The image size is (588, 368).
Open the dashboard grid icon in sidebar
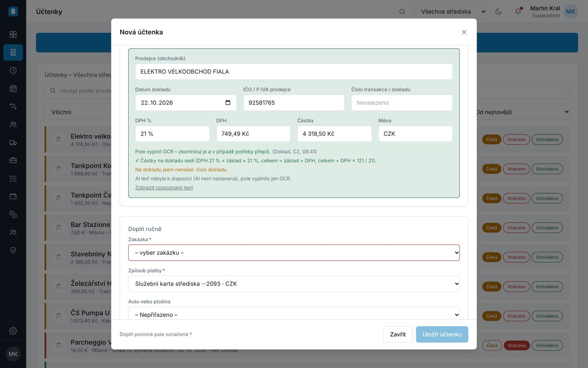pos(13,34)
